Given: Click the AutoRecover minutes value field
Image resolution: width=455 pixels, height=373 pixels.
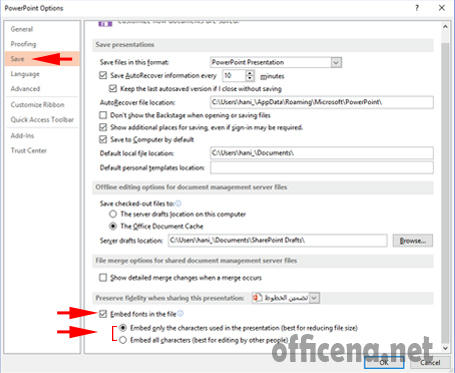Looking at the screenshot, I should tap(234, 76).
